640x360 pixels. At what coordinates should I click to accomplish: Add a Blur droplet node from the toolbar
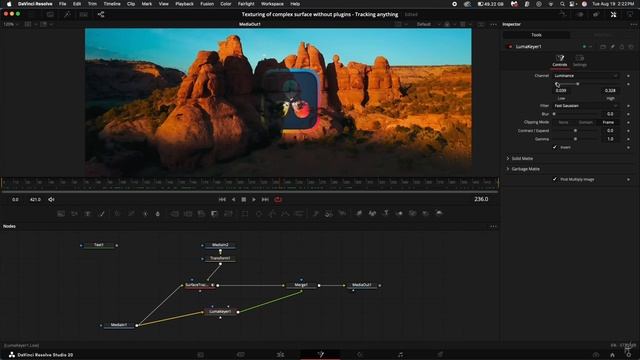158,213
